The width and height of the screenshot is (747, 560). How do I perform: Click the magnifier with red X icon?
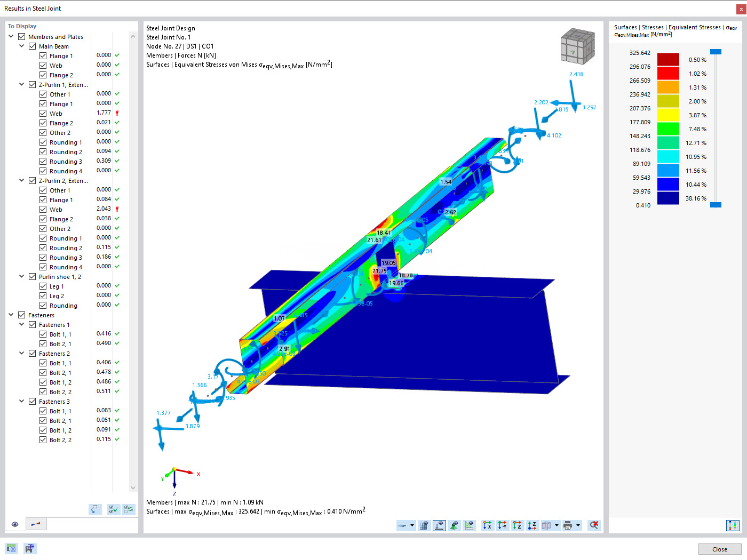pos(594,525)
